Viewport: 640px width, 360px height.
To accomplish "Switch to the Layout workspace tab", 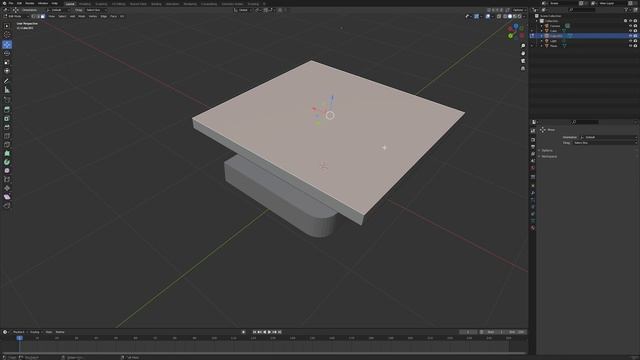I will (x=70, y=4).
